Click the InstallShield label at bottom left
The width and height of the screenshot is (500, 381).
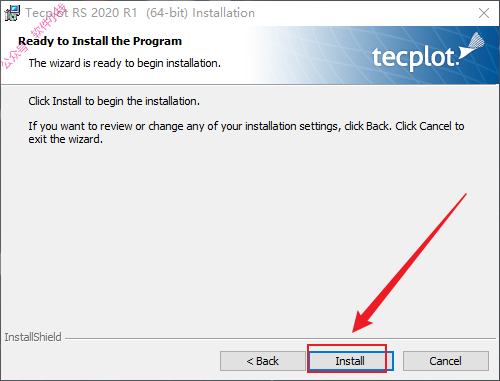pyautogui.click(x=33, y=337)
